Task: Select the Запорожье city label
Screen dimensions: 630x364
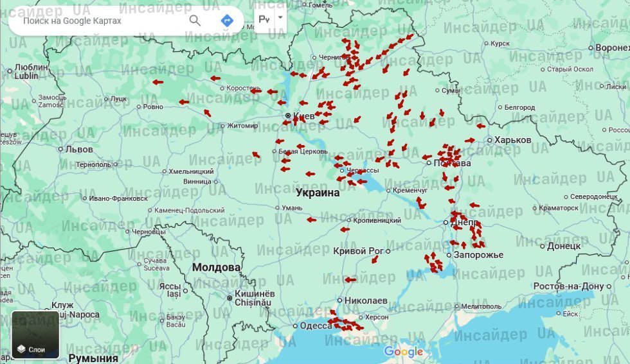Action: tap(478, 255)
